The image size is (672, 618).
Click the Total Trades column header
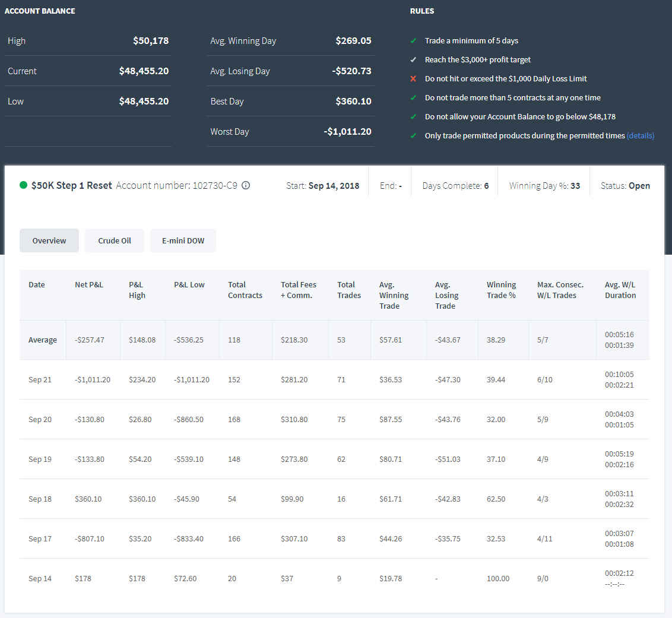[349, 290]
